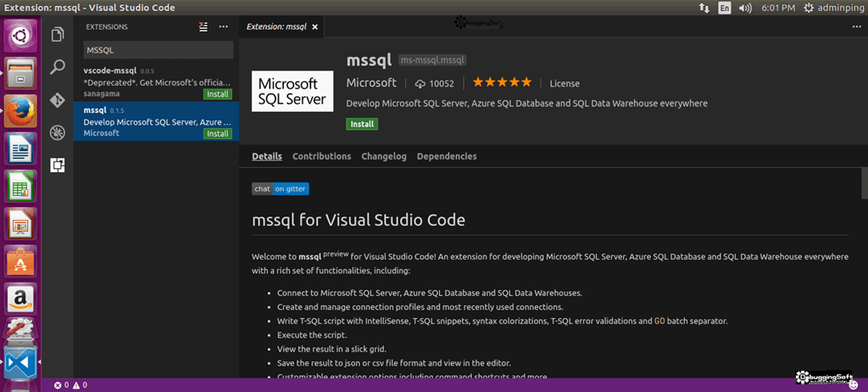Screen dimensions: 868x392
Task: Click the EXTENSIONS panel title
Action: coord(107,26)
